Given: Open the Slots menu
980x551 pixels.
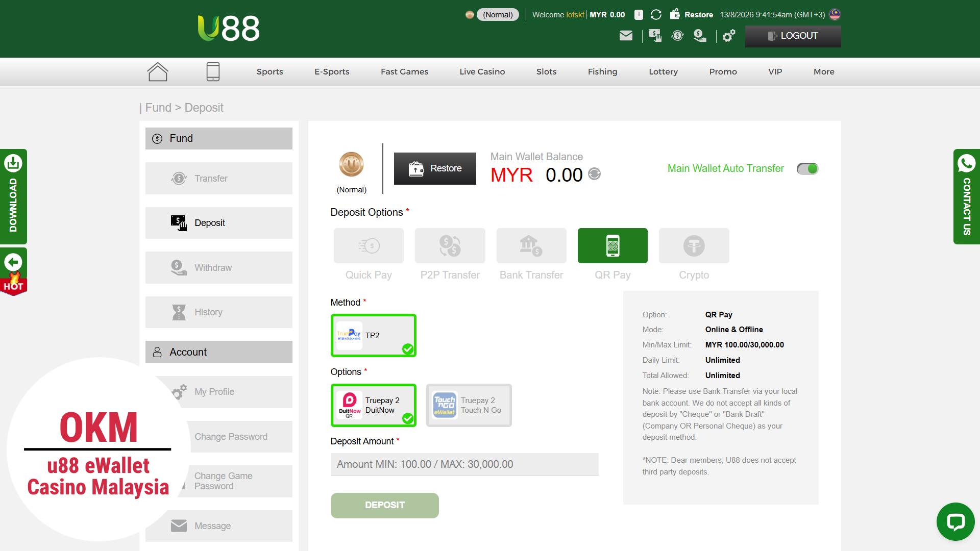Looking at the screenshot, I should pyautogui.click(x=546, y=71).
